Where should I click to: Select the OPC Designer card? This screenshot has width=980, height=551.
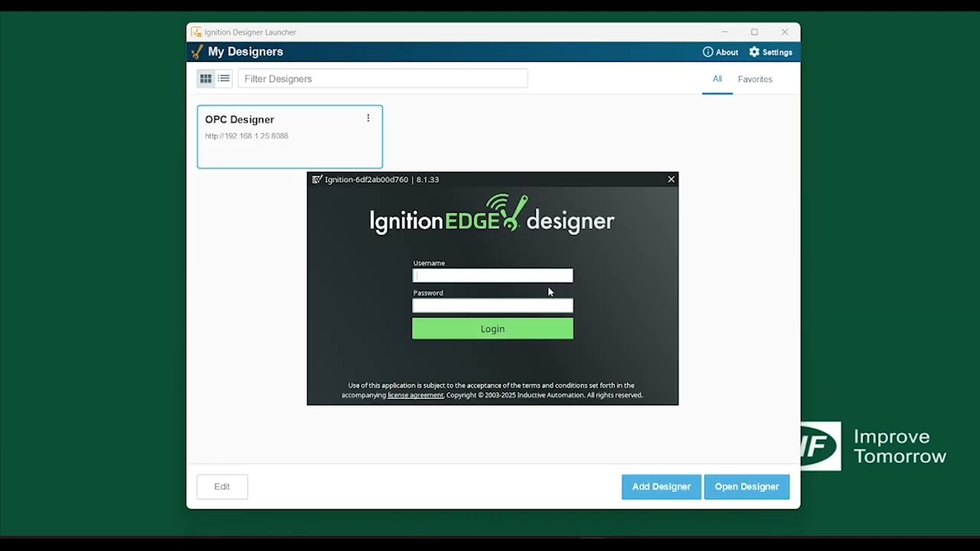click(x=289, y=137)
